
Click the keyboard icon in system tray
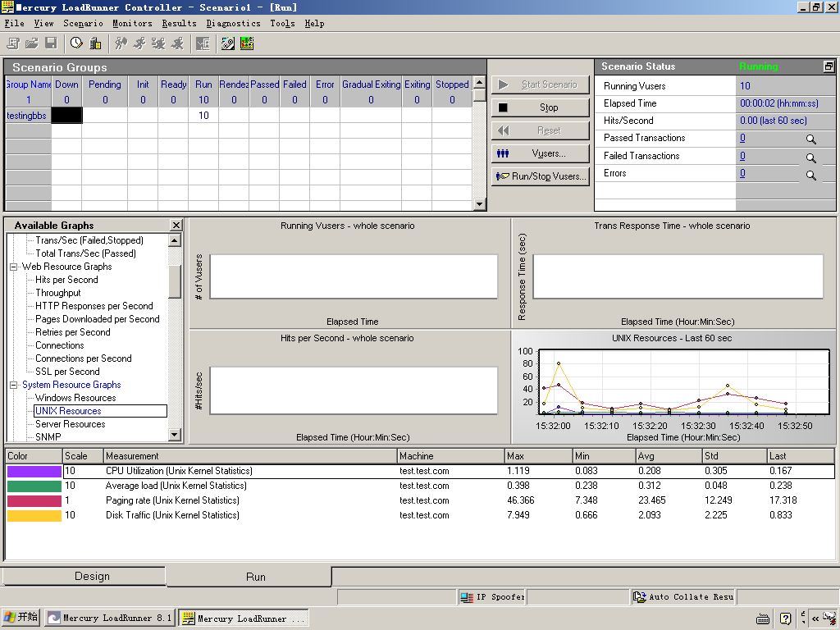pyautogui.click(x=763, y=619)
